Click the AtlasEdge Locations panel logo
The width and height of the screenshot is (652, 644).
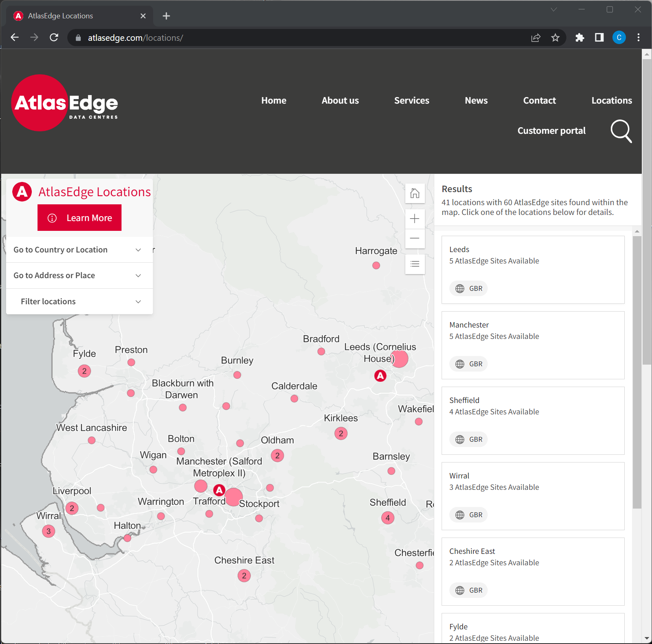pos(22,192)
